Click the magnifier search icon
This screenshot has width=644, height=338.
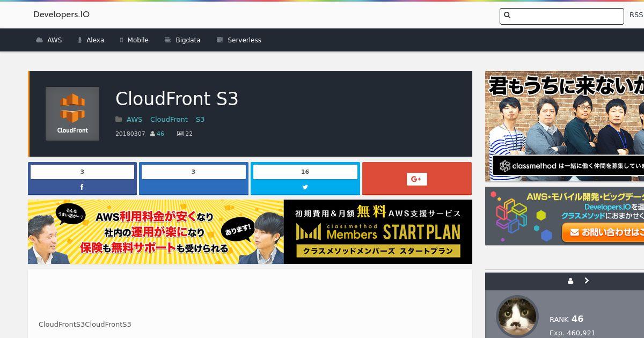(508, 16)
